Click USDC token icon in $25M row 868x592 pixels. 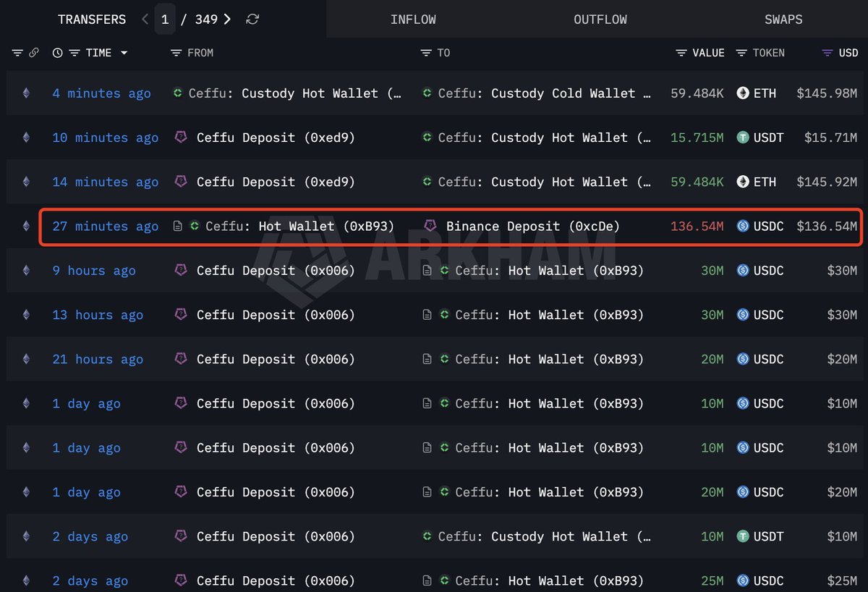pyautogui.click(x=743, y=580)
